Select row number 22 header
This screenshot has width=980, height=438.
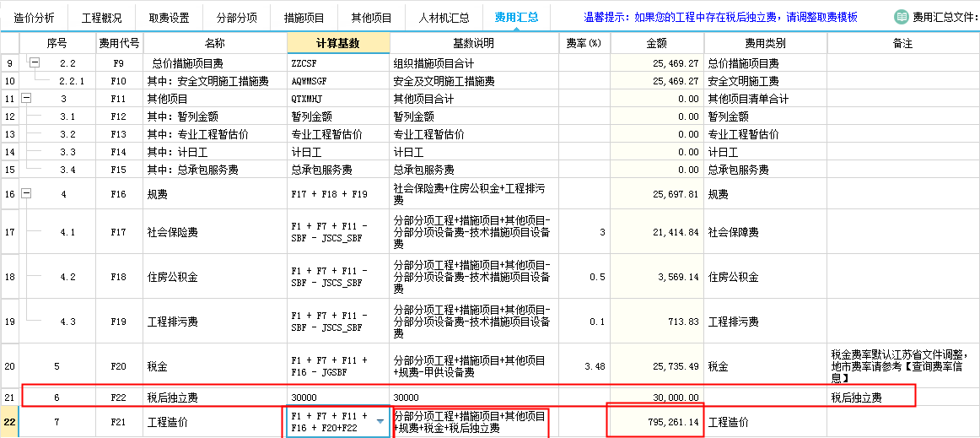coord(9,422)
